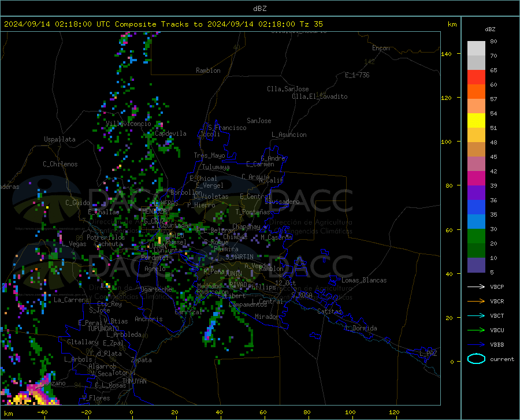Click the 'Tz 35' value in header
Screen dimensions: 520x420
point(311,24)
